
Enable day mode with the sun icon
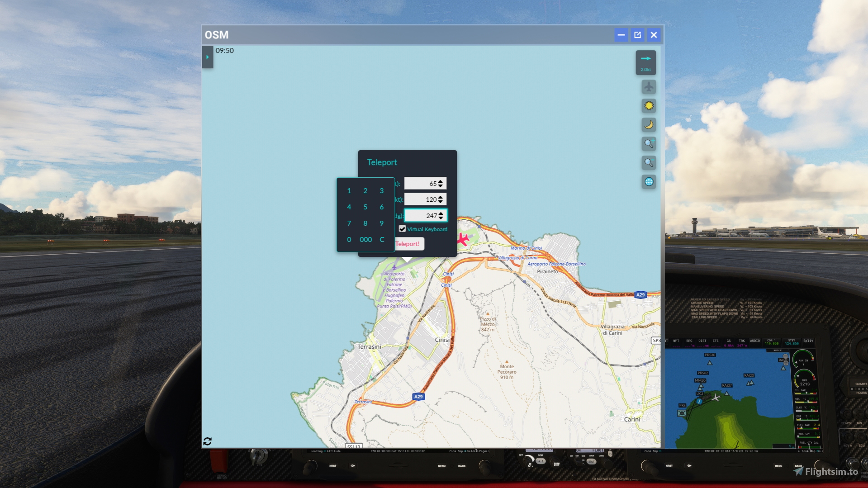pos(648,105)
